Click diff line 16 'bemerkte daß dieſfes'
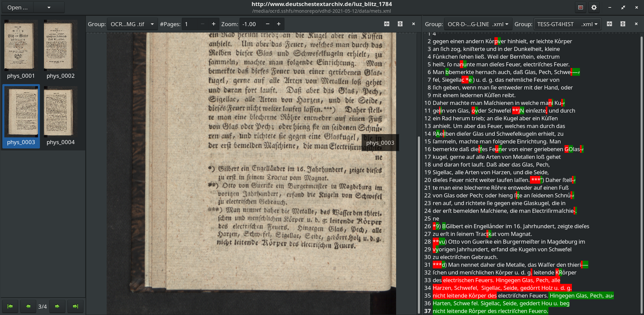Viewport: 644px width, 315px height. (x=508, y=149)
